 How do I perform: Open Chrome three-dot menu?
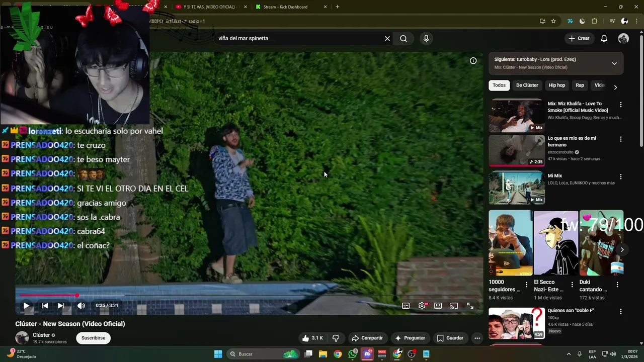(x=636, y=21)
